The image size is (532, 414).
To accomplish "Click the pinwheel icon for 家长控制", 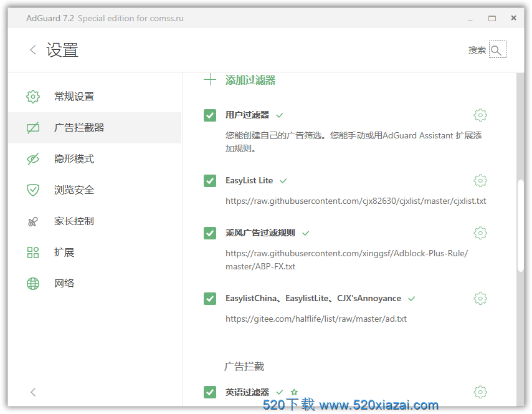I will click(33, 222).
